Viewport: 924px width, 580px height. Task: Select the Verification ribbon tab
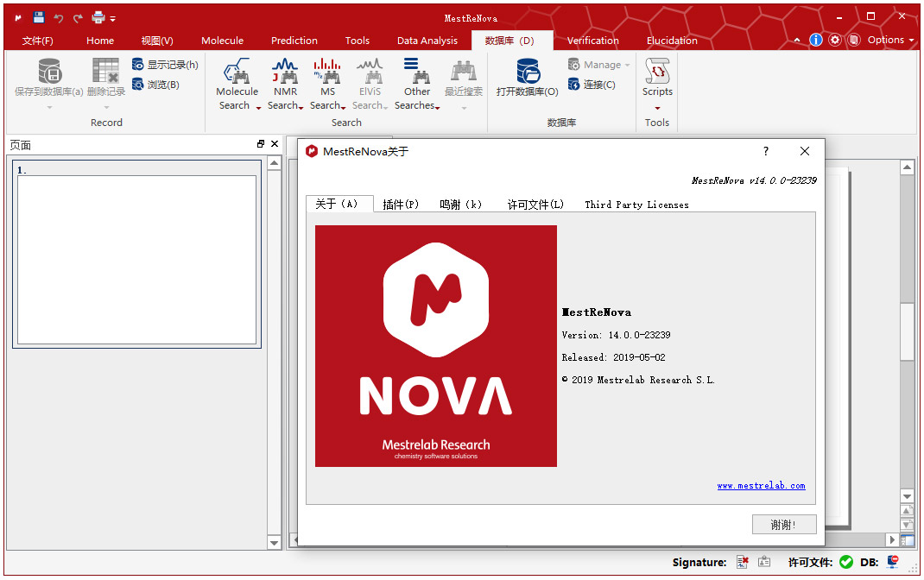[x=592, y=40]
